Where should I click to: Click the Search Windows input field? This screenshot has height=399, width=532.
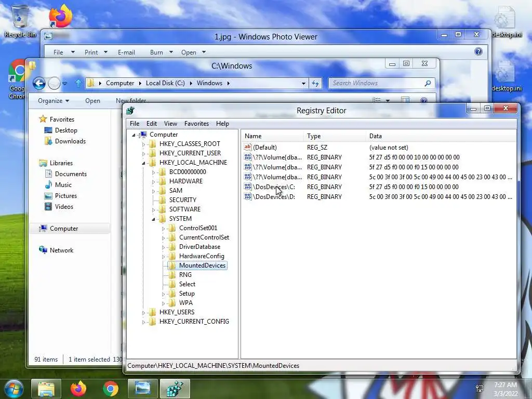click(376, 83)
